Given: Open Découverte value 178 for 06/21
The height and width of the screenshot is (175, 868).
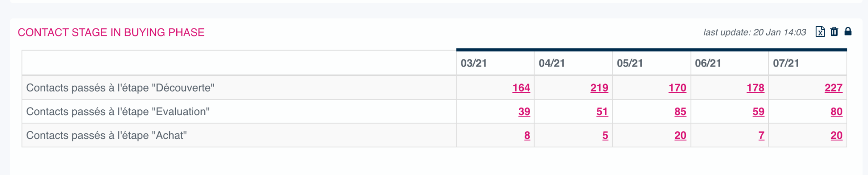Looking at the screenshot, I should pos(755,88).
